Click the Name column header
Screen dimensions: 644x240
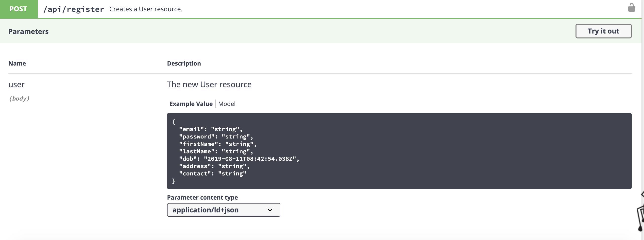17,64
